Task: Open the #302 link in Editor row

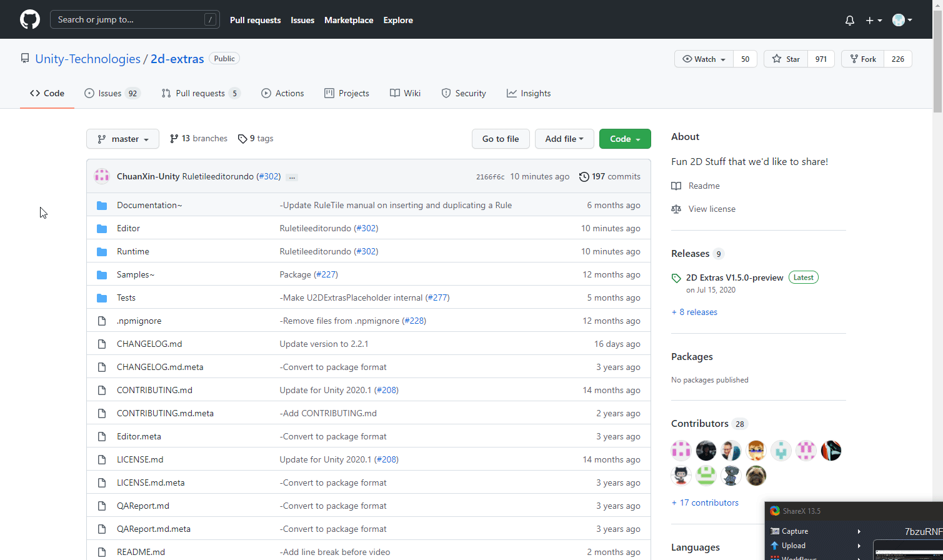Action: (366, 228)
